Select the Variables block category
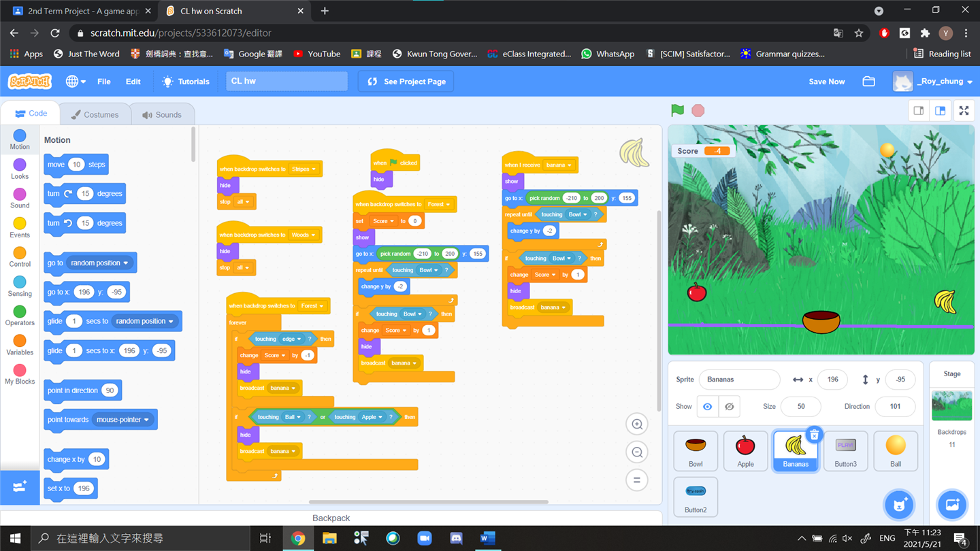The height and width of the screenshot is (551, 980). pyautogui.click(x=20, y=345)
